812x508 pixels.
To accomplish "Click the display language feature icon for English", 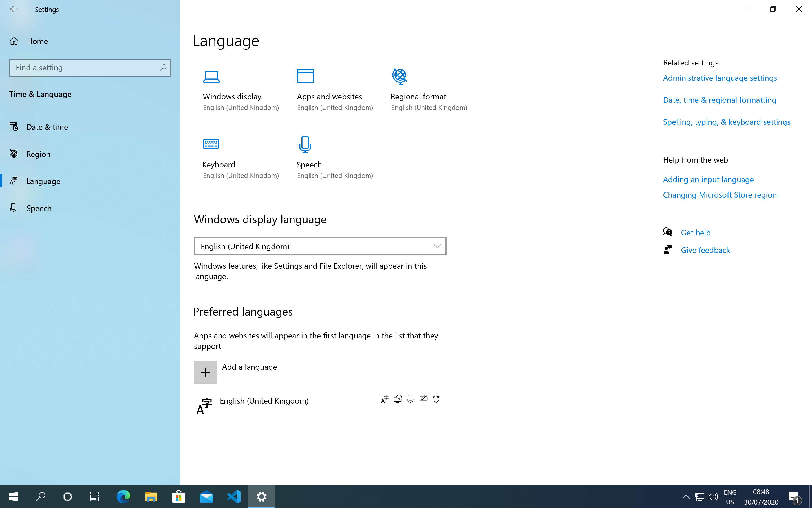I will point(385,399).
